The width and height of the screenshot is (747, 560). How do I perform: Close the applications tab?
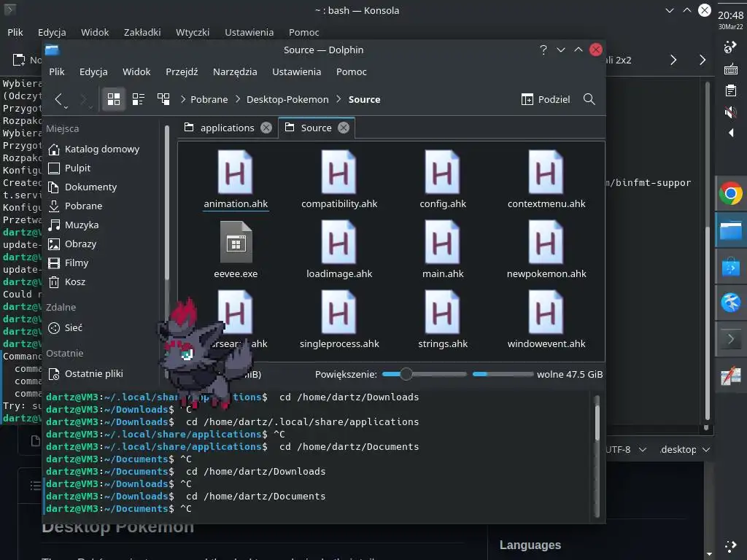[x=266, y=128]
